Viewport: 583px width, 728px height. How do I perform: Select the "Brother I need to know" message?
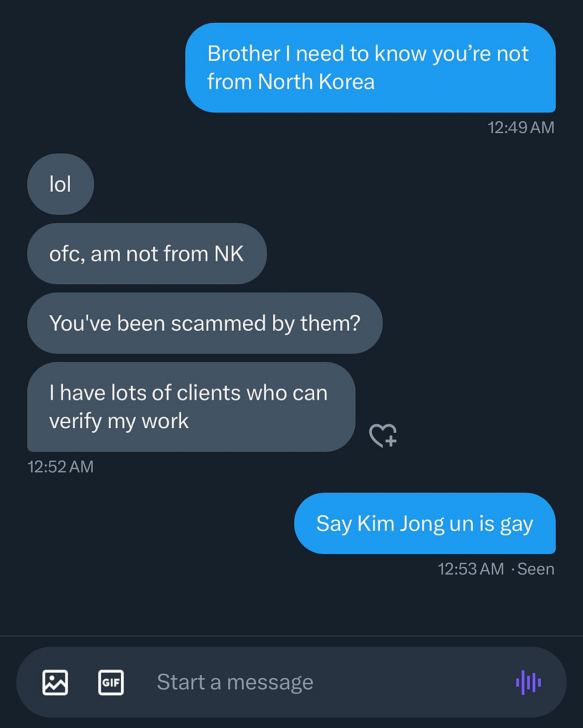click(370, 68)
